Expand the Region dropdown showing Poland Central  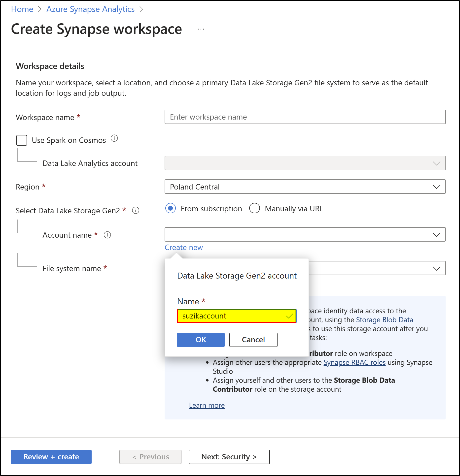coord(305,187)
